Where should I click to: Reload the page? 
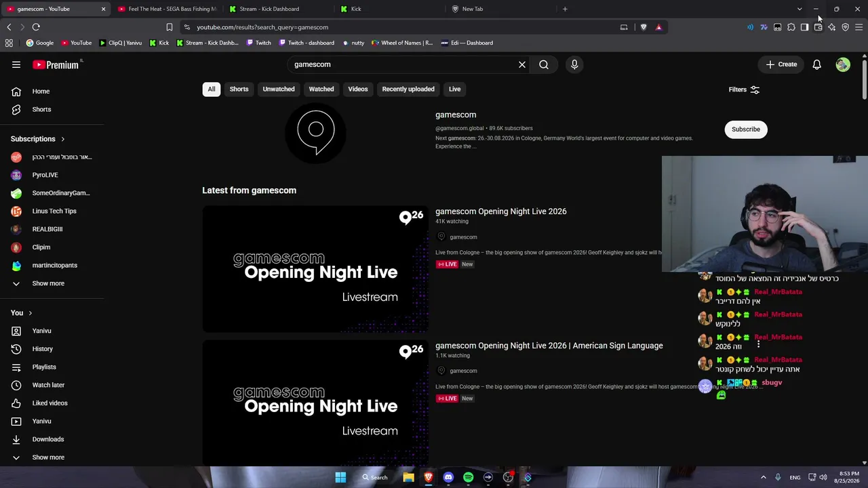36,27
